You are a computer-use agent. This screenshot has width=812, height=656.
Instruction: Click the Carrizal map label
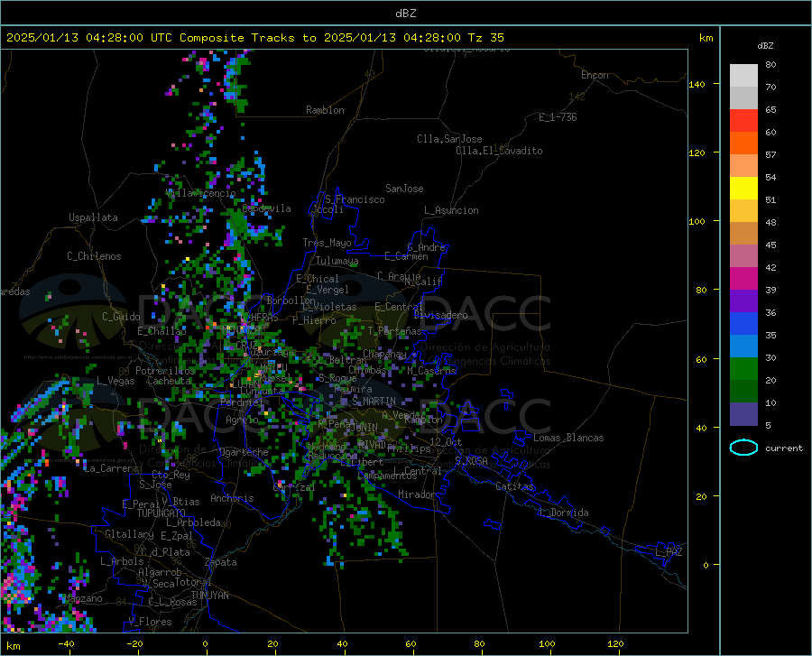point(293,487)
